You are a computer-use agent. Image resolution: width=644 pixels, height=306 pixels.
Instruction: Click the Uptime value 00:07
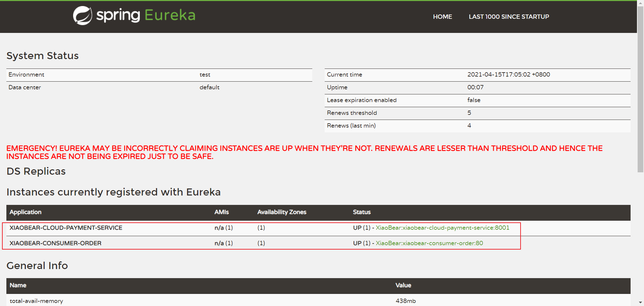(x=475, y=87)
